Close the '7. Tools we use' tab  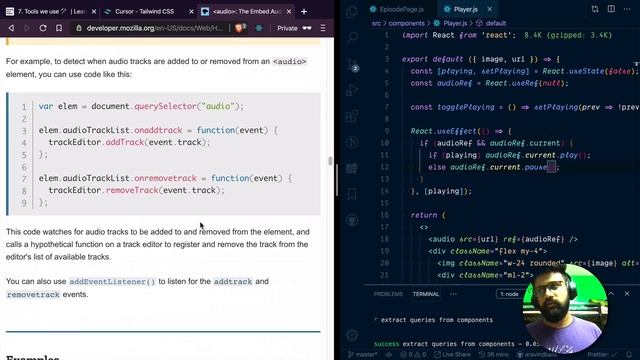click(x=94, y=12)
